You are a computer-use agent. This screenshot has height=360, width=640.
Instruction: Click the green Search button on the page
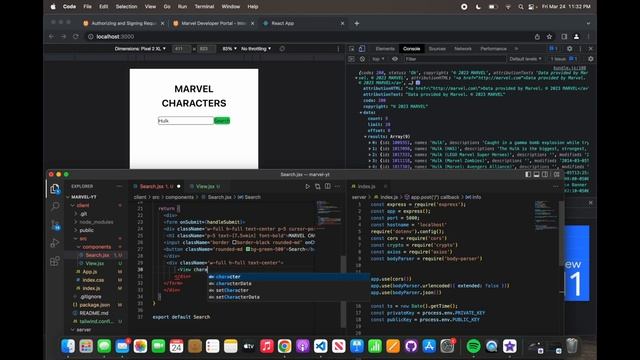(222, 121)
